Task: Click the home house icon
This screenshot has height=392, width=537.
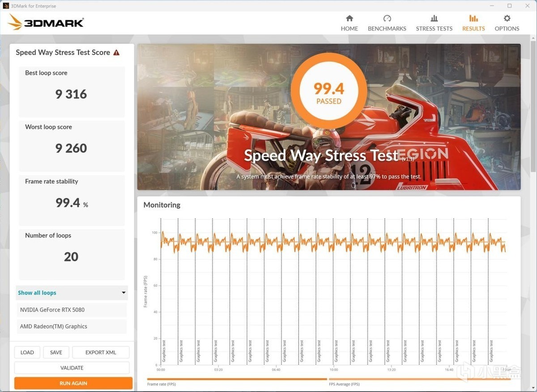Action: point(349,18)
